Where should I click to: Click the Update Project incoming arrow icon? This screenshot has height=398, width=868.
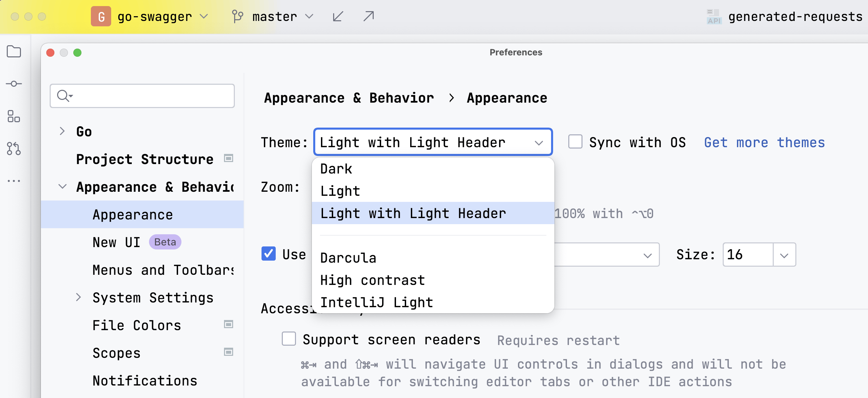coord(338,16)
